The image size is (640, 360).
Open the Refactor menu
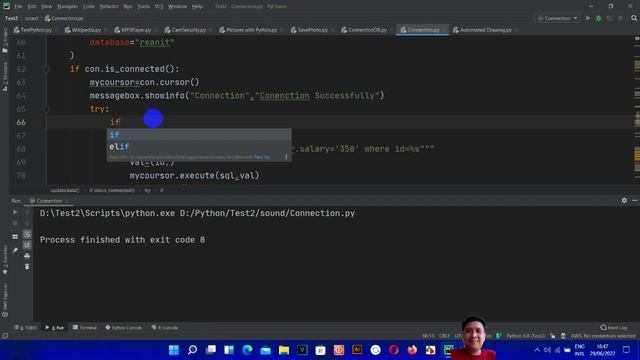point(109,7)
